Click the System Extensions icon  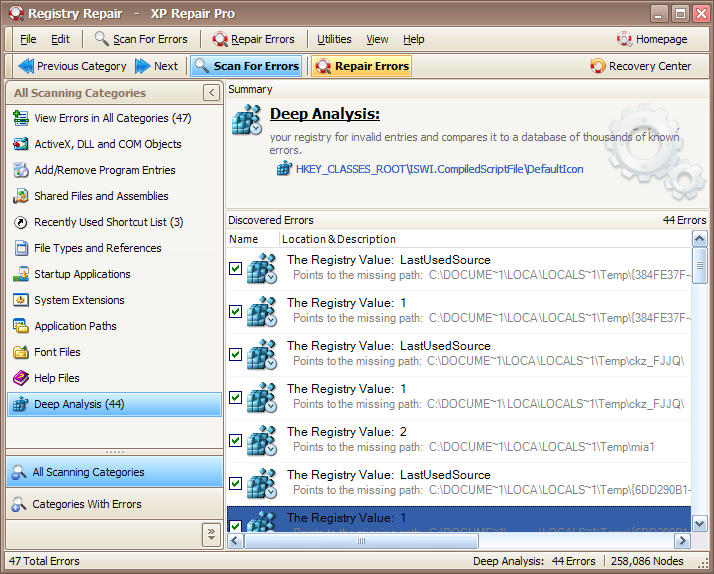click(20, 300)
